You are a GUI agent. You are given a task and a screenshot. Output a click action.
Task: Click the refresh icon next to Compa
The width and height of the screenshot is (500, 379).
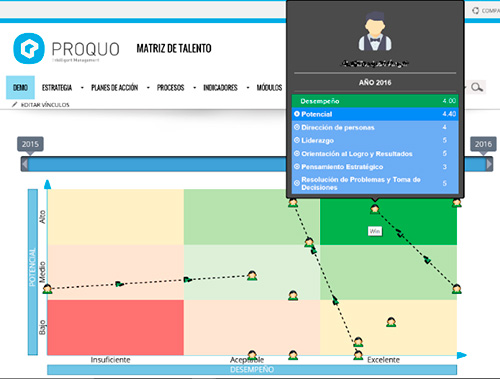click(475, 11)
